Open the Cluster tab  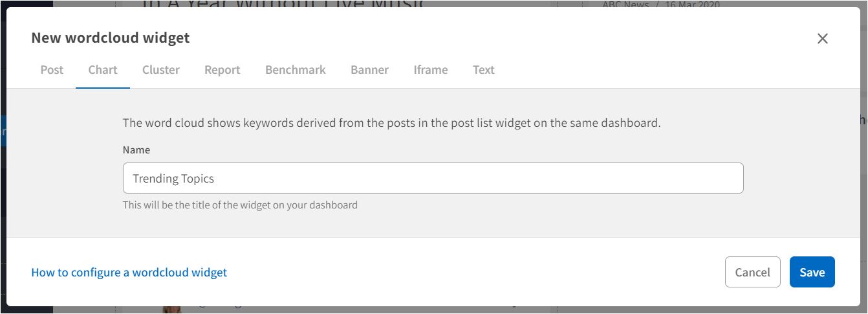coord(161,70)
